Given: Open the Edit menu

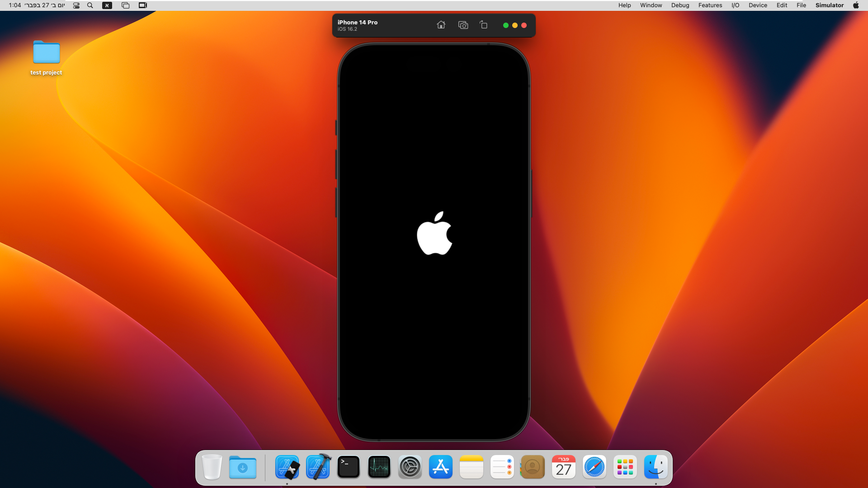Looking at the screenshot, I should coord(782,5).
